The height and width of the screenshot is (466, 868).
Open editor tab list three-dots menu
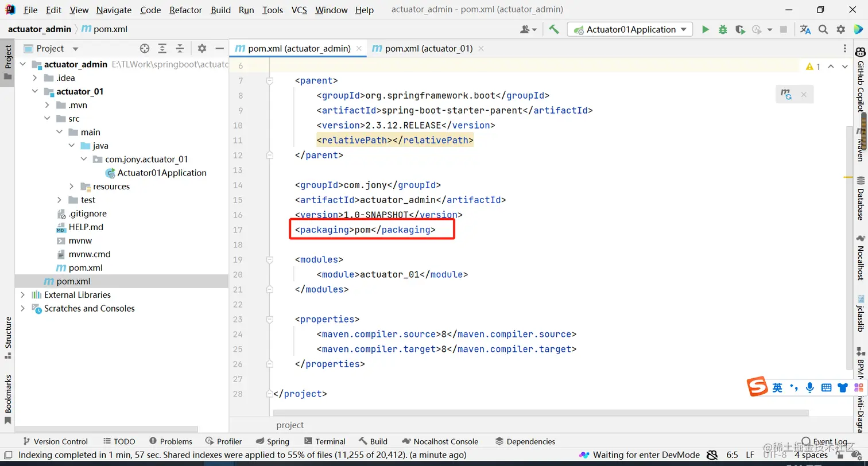845,49
